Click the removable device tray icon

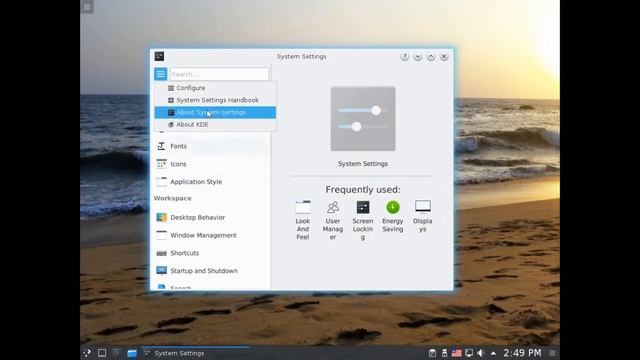click(x=444, y=353)
